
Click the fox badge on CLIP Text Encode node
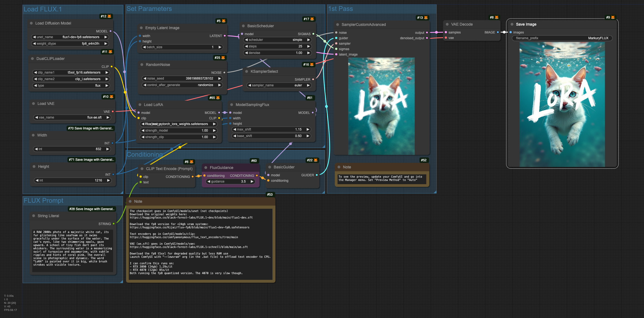coord(191,162)
